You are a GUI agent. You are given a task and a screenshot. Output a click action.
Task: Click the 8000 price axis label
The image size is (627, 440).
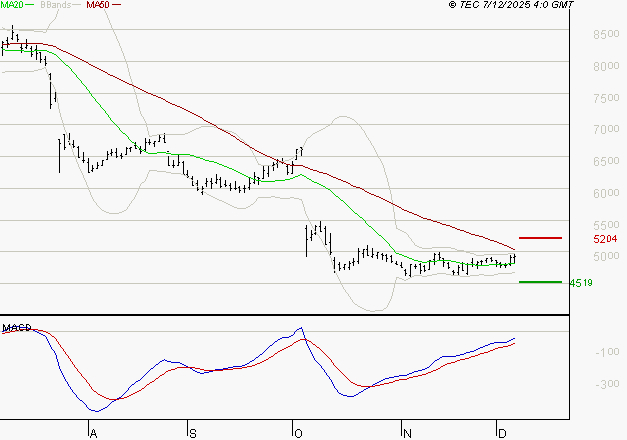(606, 66)
